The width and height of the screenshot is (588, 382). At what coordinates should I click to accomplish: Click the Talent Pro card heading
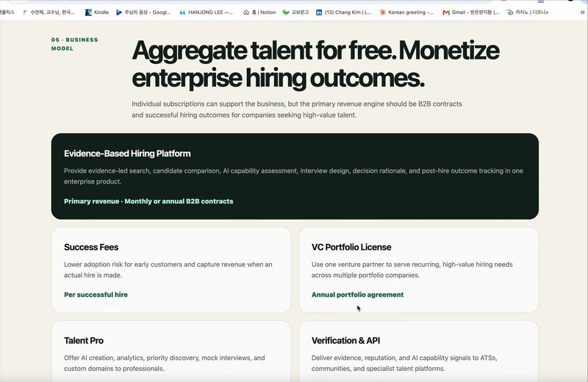pyautogui.click(x=84, y=340)
